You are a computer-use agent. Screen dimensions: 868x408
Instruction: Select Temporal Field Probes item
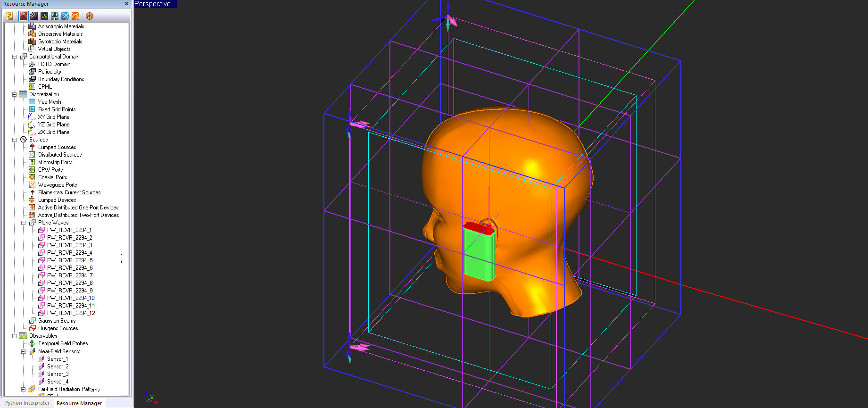pyautogui.click(x=63, y=343)
